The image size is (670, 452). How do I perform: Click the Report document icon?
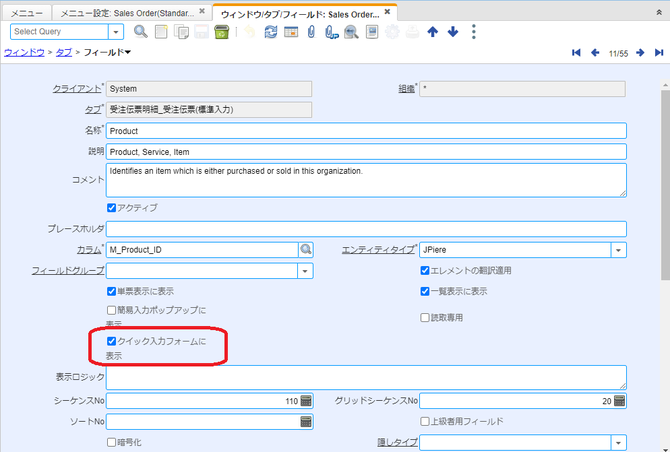372,32
